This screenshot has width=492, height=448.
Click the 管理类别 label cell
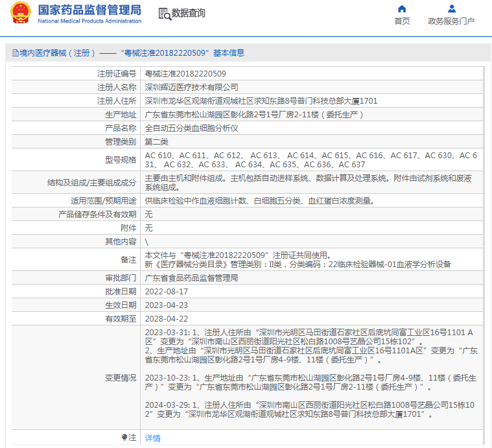coord(76,142)
